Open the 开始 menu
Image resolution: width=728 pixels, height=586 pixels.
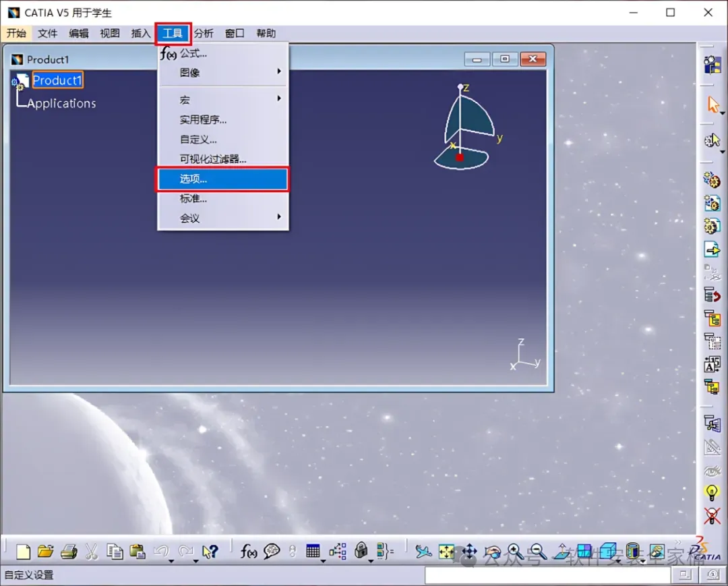pyautogui.click(x=16, y=33)
